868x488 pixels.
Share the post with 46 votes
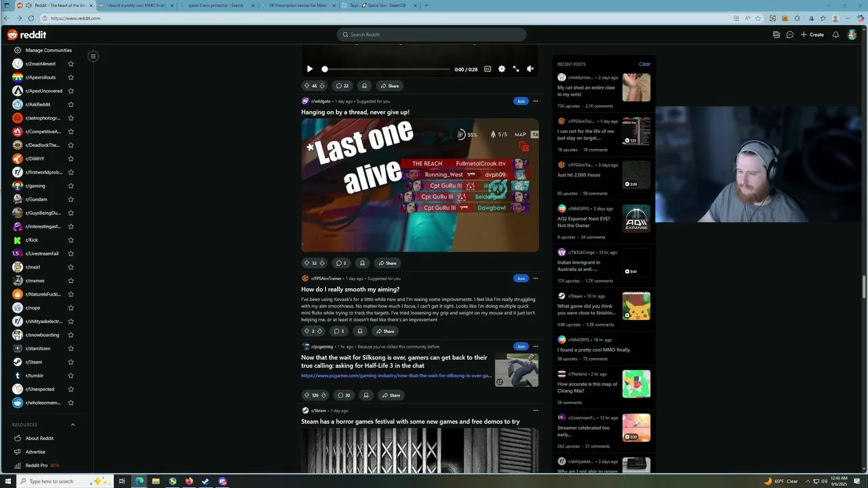[389, 86]
